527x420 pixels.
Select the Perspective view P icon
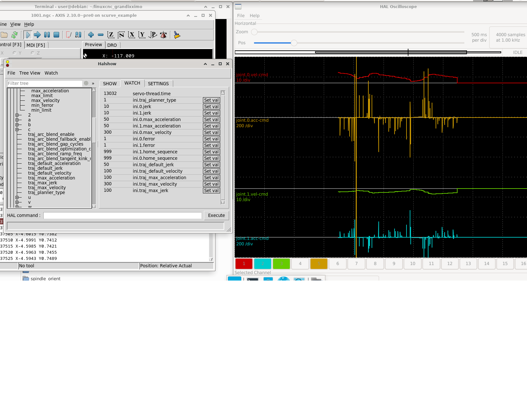pos(153,35)
